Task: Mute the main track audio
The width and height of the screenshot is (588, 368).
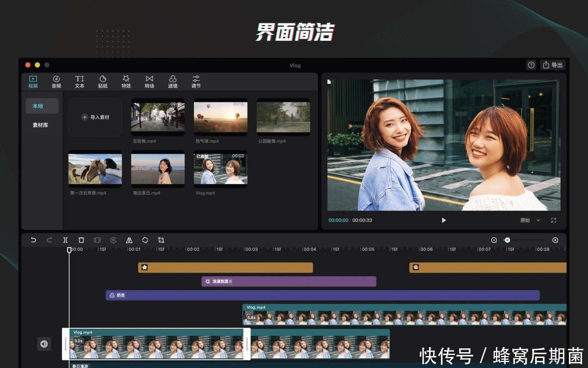Action: click(44, 343)
